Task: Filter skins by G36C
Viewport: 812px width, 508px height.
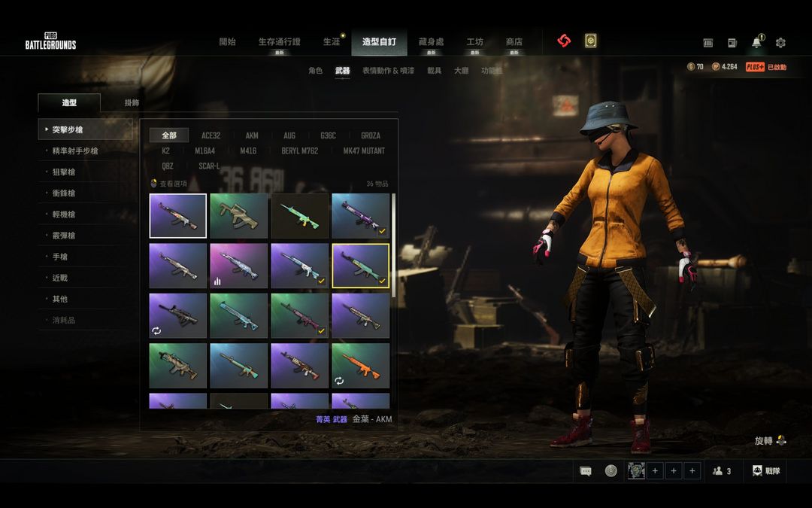Action: pyautogui.click(x=328, y=135)
